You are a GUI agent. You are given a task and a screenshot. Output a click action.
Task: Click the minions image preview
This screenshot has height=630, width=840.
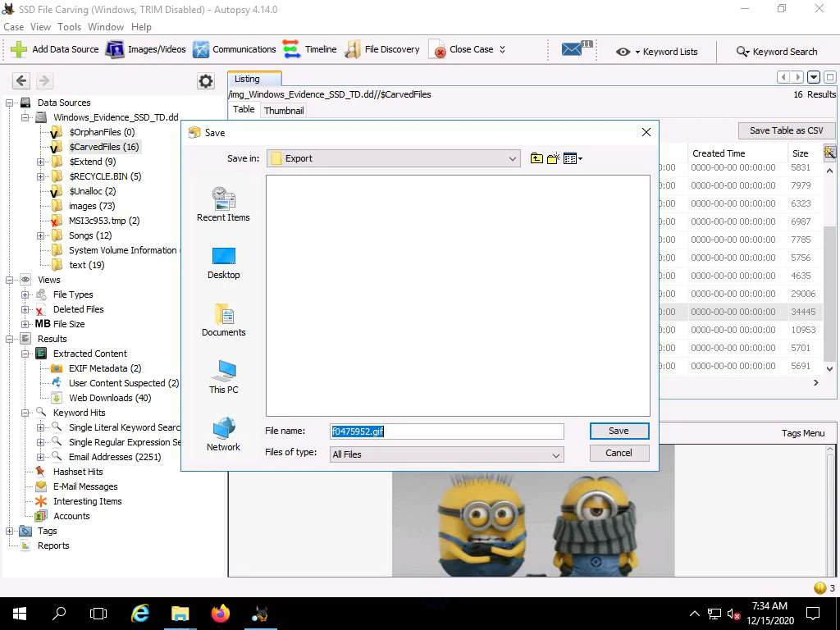533,523
